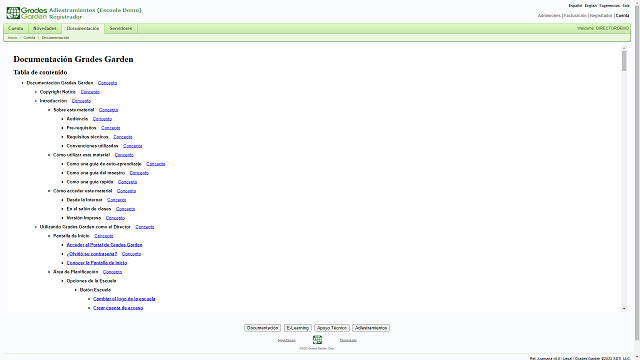Open the Servidores tab
This screenshot has height=360, width=640.
[121, 29]
